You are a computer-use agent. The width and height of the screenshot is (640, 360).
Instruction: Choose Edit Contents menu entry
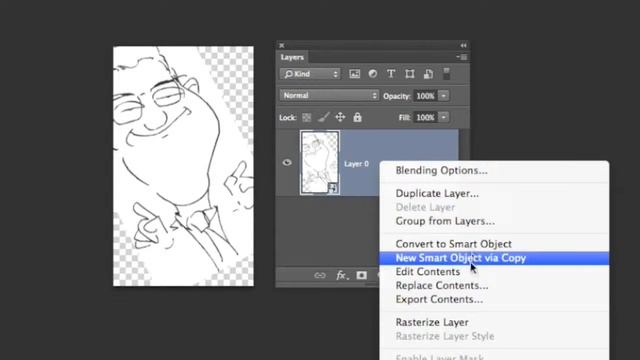tap(494, 272)
